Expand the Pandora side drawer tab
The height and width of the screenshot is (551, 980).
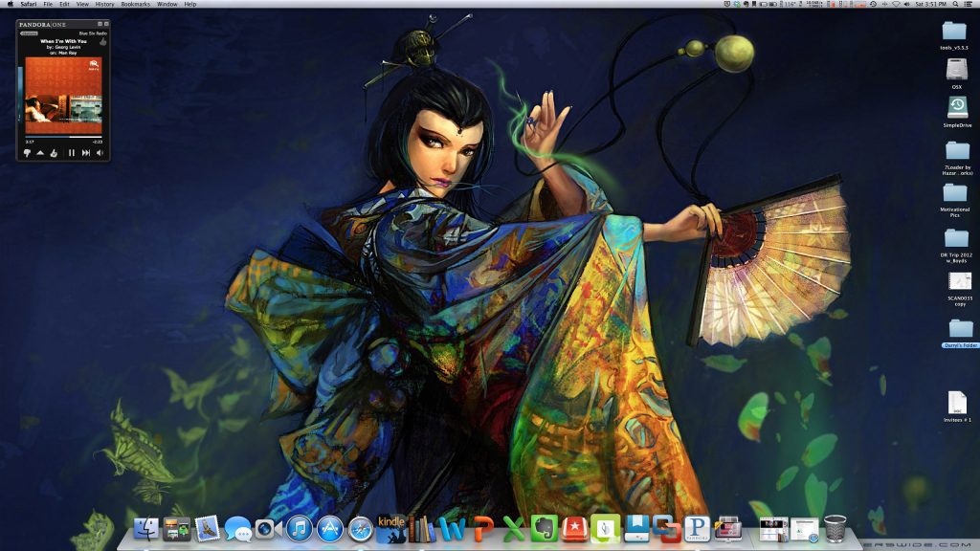click(20, 94)
